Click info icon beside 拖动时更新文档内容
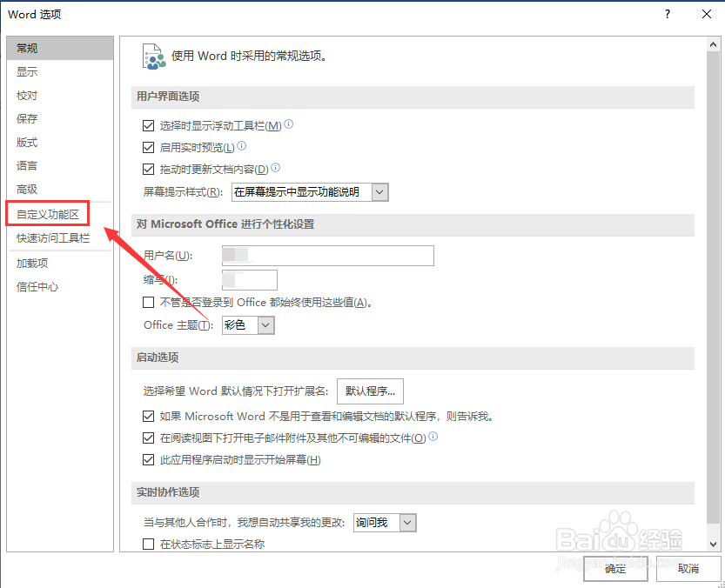 coord(276,168)
